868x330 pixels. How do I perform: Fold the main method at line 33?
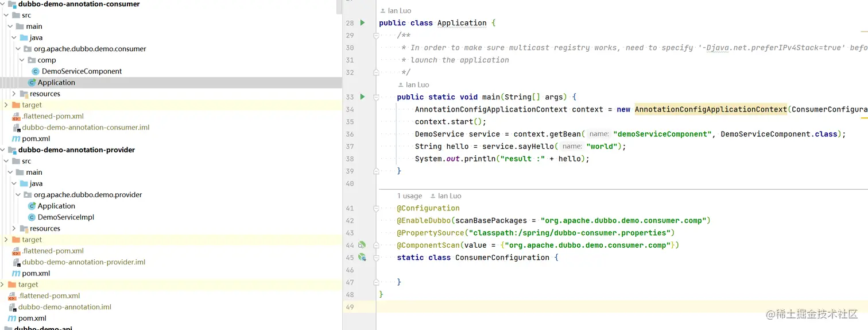point(376,97)
